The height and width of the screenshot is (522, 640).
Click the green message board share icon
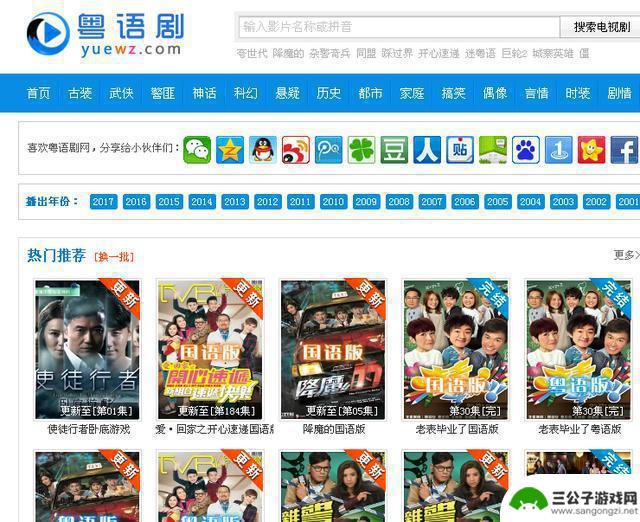(x=493, y=150)
